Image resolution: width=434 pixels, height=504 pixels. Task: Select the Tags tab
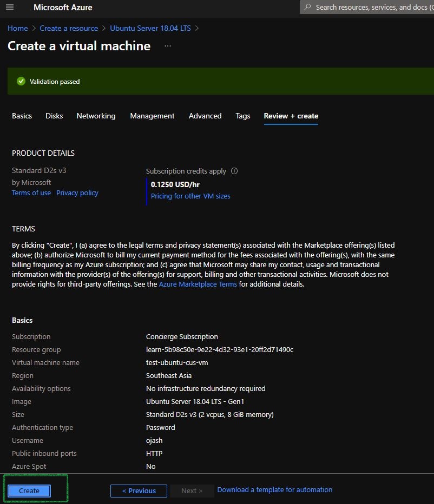pos(243,116)
